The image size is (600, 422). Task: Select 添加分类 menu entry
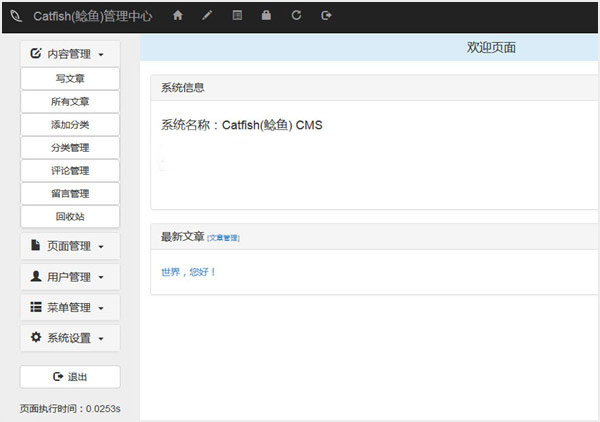(70, 125)
